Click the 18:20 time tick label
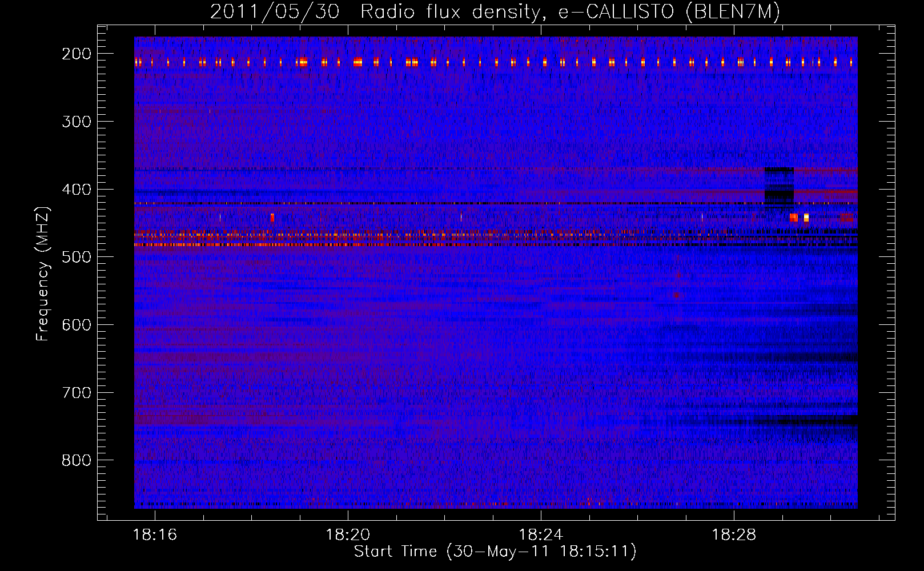The image size is (924, 571). tap(348, 535)
